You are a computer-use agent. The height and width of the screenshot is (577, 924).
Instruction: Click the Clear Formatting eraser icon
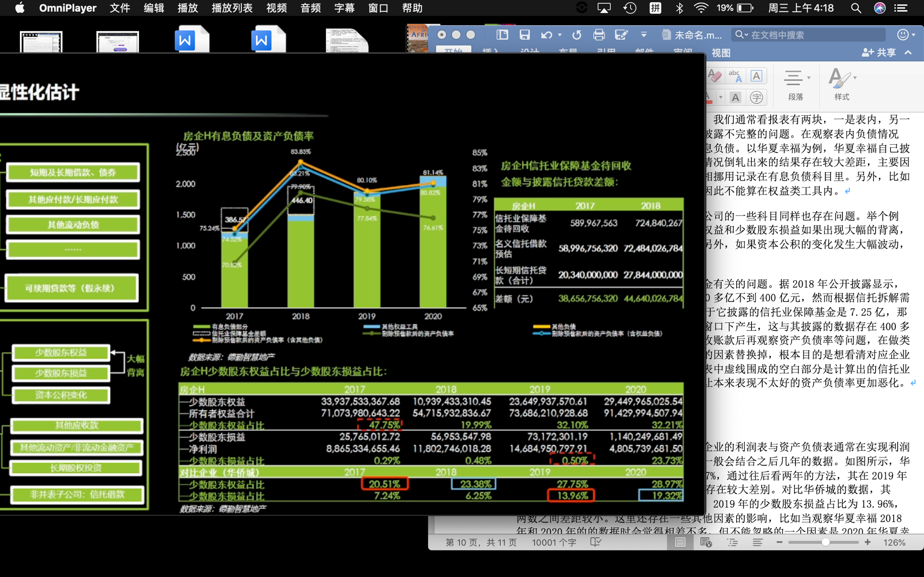[x=715, y=76]
